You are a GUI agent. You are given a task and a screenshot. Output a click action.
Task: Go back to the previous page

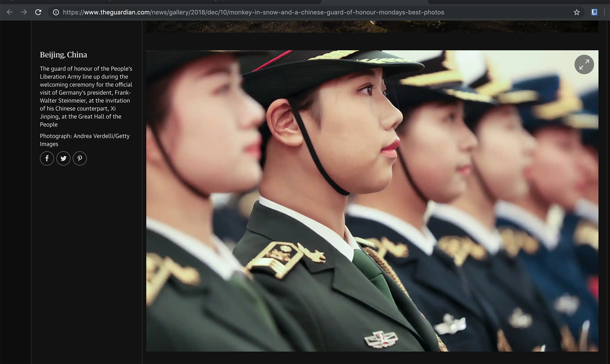10,12
